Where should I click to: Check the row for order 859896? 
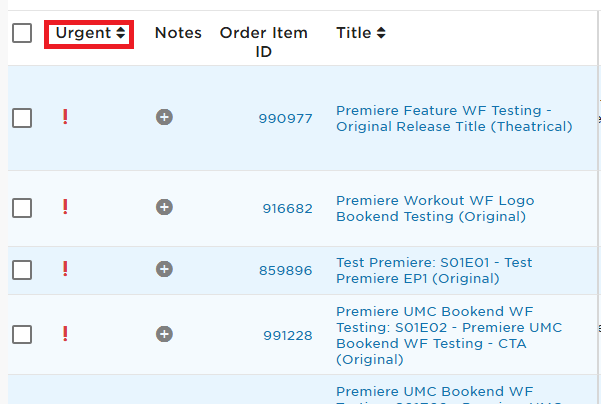click(22, 270)
